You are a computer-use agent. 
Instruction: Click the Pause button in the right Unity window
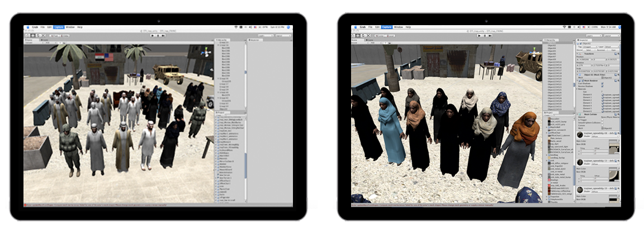484,35
